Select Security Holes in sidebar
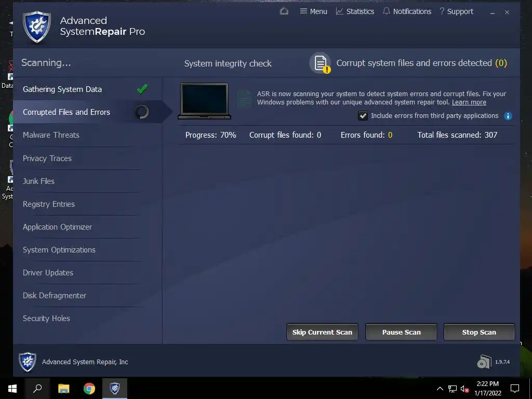 coord(46,318)
